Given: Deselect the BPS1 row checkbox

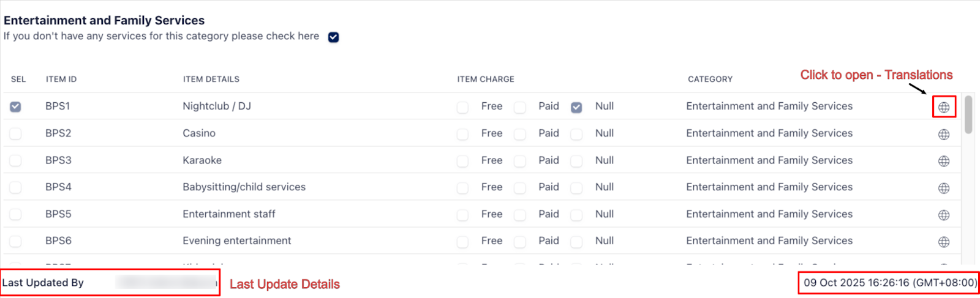Looking at the screenshot, I should coord(15,107).
